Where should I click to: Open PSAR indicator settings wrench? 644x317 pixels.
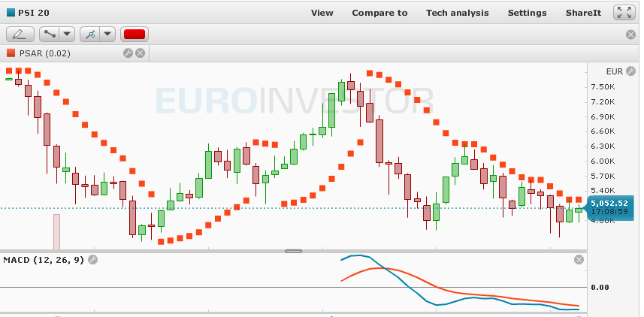point(128,53)
